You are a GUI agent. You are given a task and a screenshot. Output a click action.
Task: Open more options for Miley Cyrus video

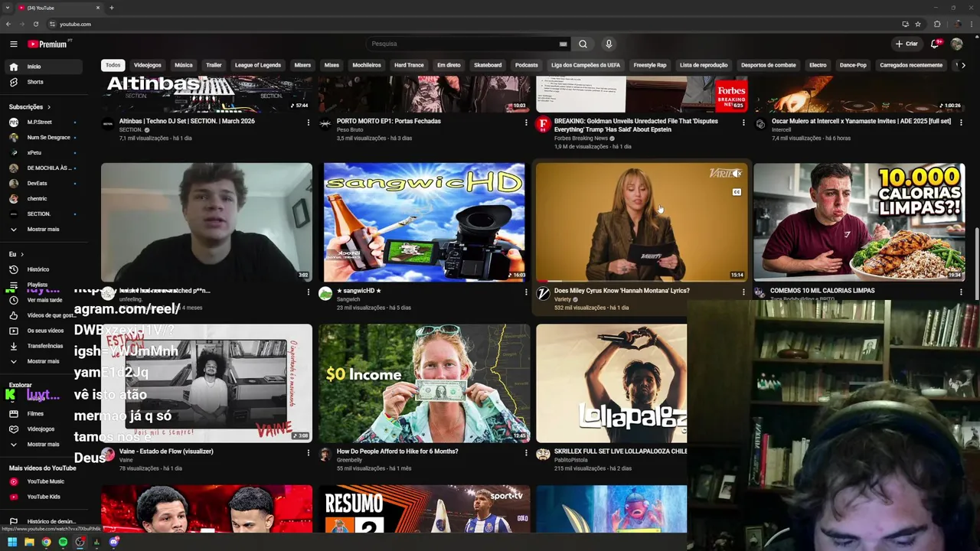pyautogui.click(x=743, y=292)
